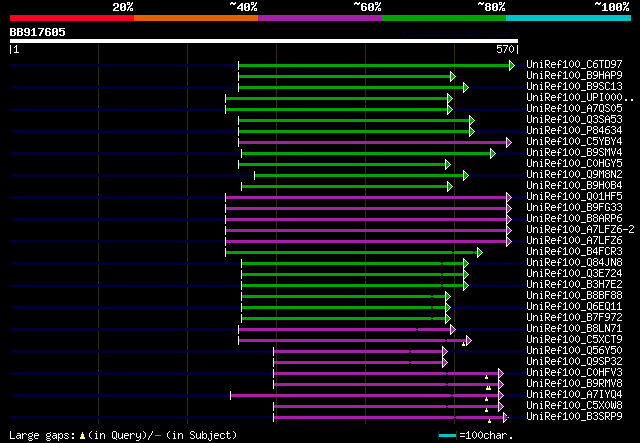This screenshot has width=640, height=443.
Task: Open the UniRef100_B9FG33 hit label
Action: point(574,207)
